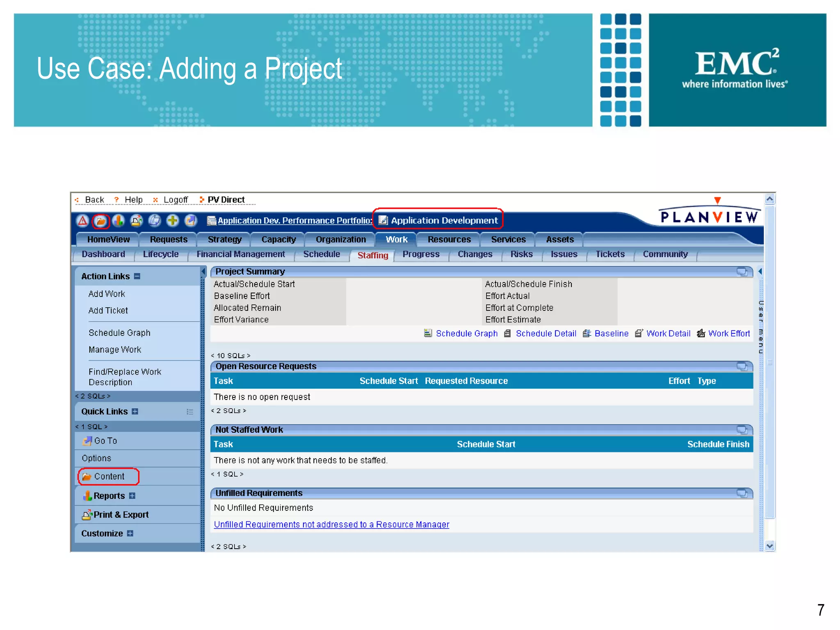The height and width of the screenshot is (630, 840).
Task: Click Add Ticket in Action Links
Action: click(108, 311)
